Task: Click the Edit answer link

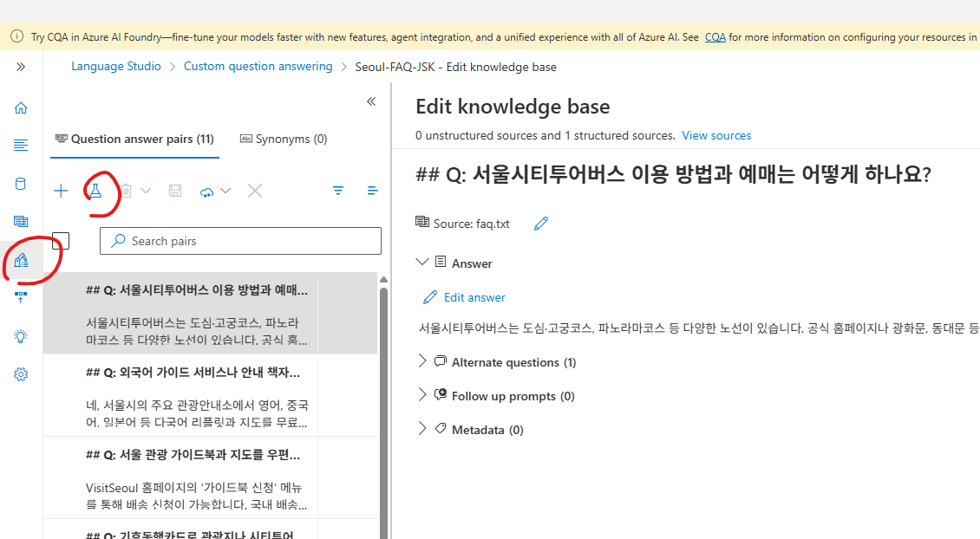Action: [464, 297]
